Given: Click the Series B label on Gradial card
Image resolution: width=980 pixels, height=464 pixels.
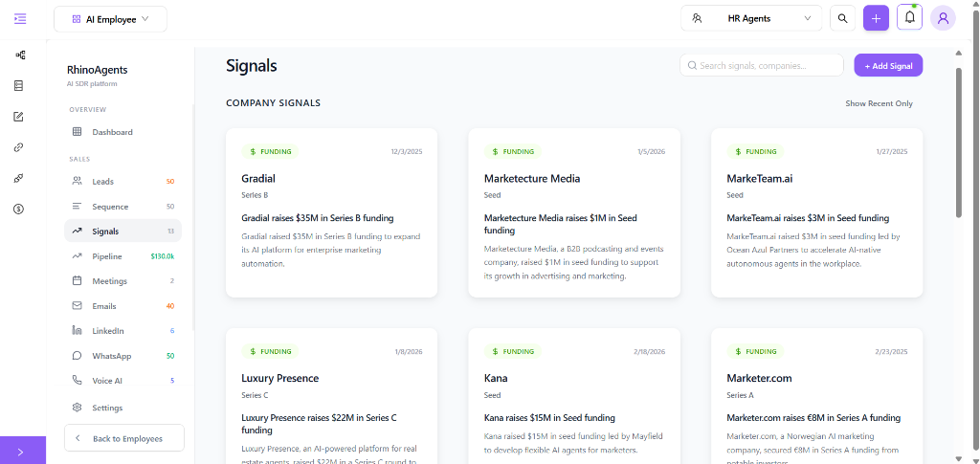Looking at the screenshot, I should pos(255,195).
